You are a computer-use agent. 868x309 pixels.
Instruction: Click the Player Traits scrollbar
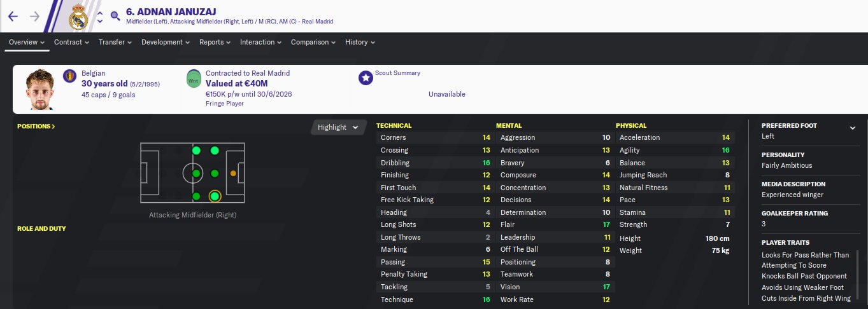[x=858, y=273]
